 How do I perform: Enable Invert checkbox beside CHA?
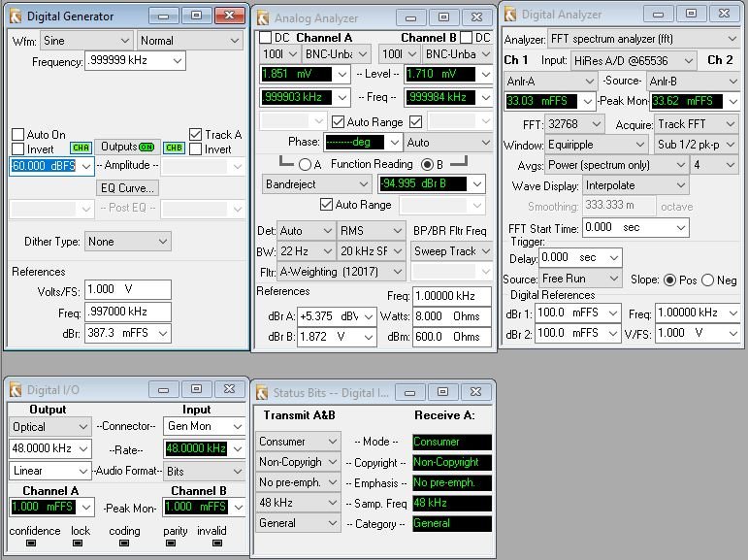pyautogui.click(x=18, y=148)
